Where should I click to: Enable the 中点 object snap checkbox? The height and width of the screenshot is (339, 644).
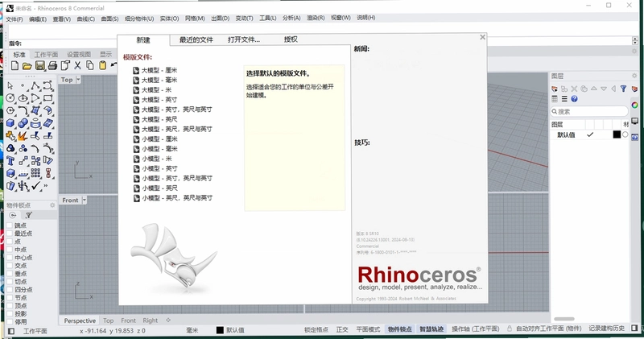point(10,250)
